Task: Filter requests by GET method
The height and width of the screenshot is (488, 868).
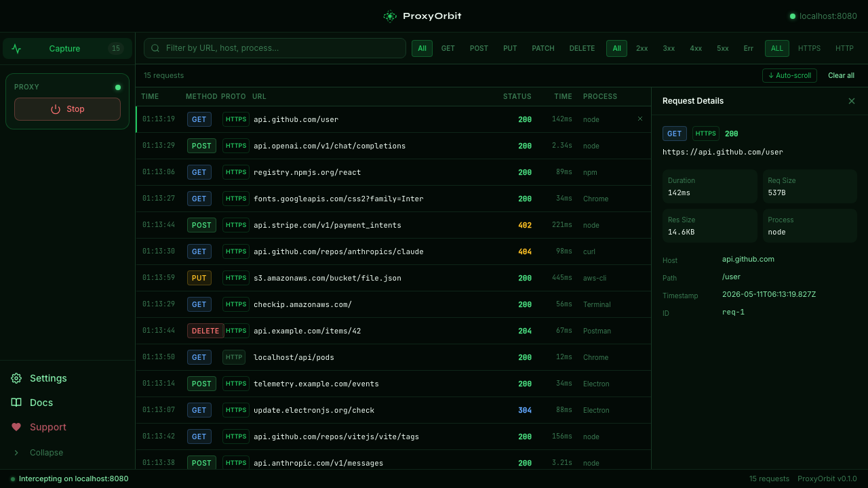Action: click(x=448, y=48)
